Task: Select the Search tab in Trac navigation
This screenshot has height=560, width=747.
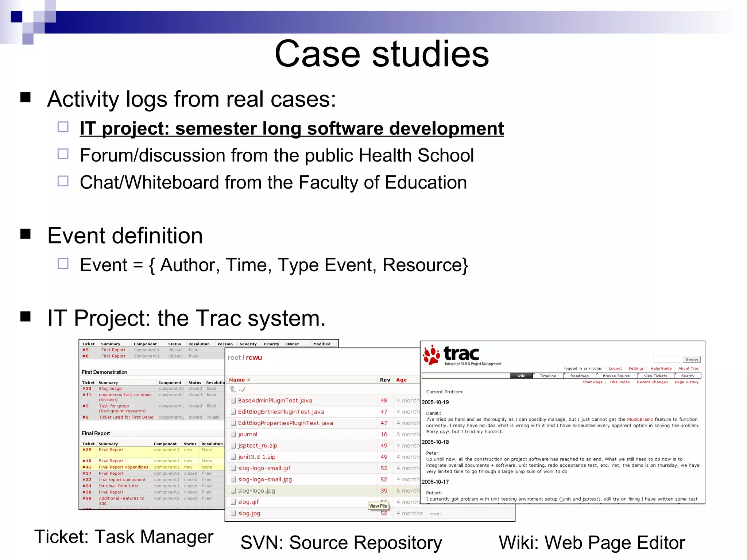Action: click(x=688, y=376)
